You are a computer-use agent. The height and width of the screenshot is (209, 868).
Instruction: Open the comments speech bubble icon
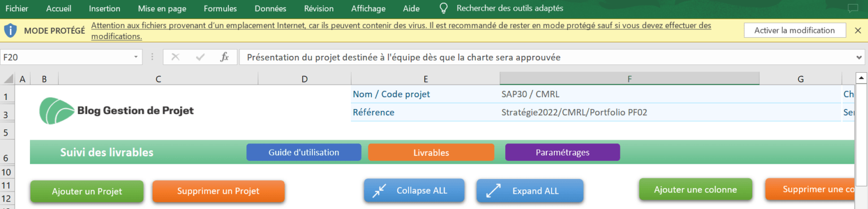[853, 8]
